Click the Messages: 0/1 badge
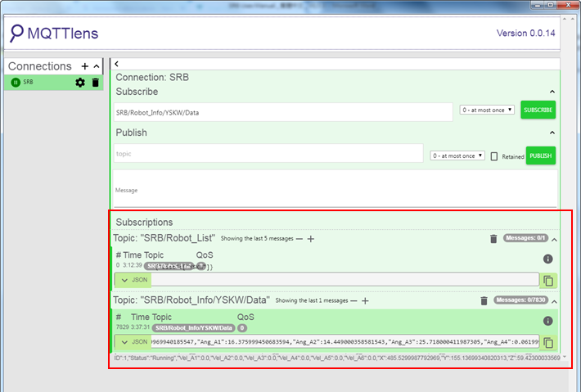Viewport: 581px width, 392px height. coord(525,238)
